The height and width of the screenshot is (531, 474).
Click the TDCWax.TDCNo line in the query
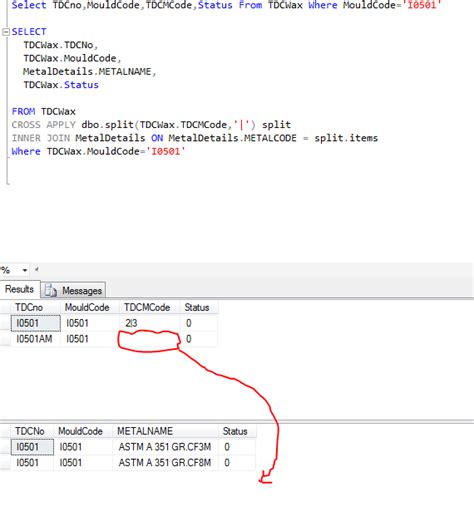pos(61,45)
